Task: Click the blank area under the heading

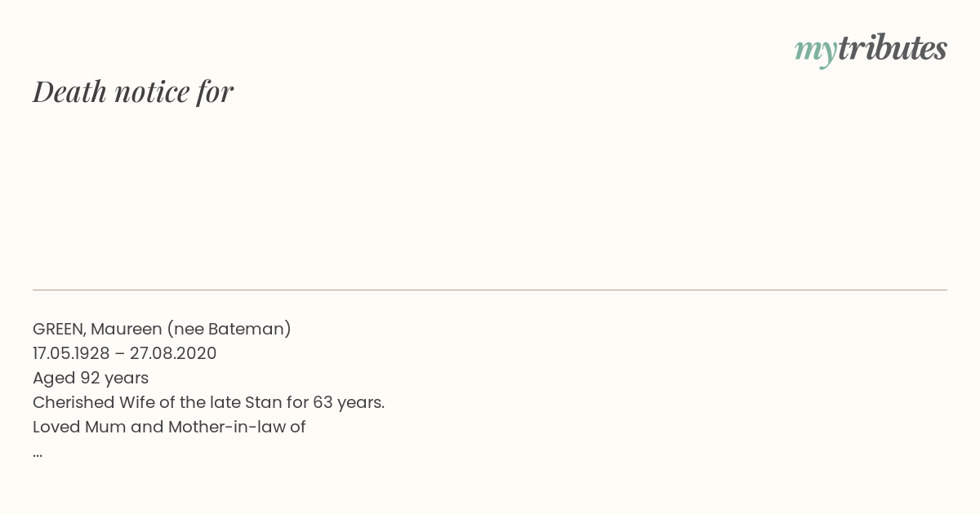Action: [490, 200]
